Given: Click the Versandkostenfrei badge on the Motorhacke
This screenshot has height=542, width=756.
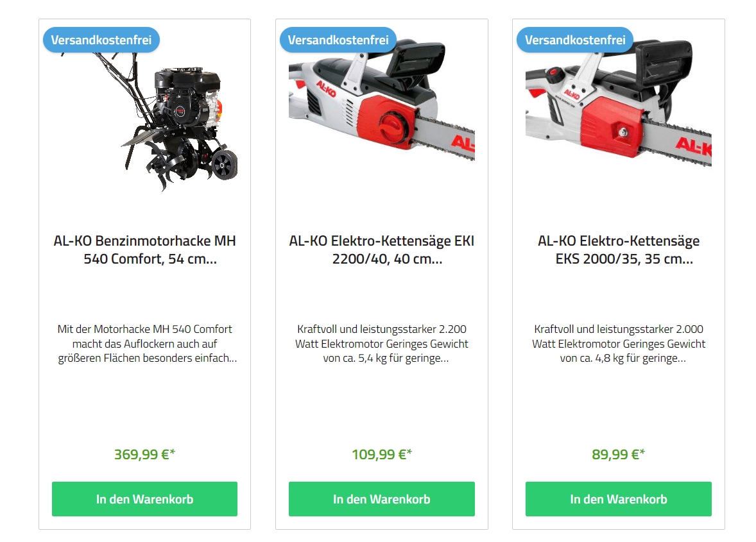Looking at the screenshot, I should [x=101, y=40].
